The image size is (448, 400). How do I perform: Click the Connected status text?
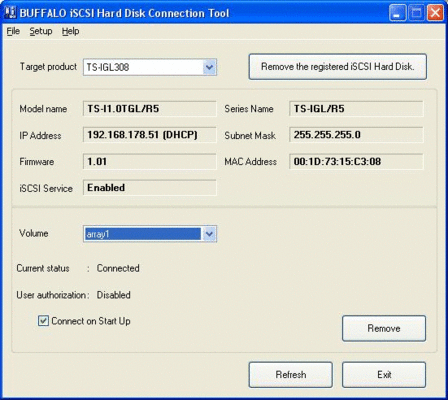(118, 268)
